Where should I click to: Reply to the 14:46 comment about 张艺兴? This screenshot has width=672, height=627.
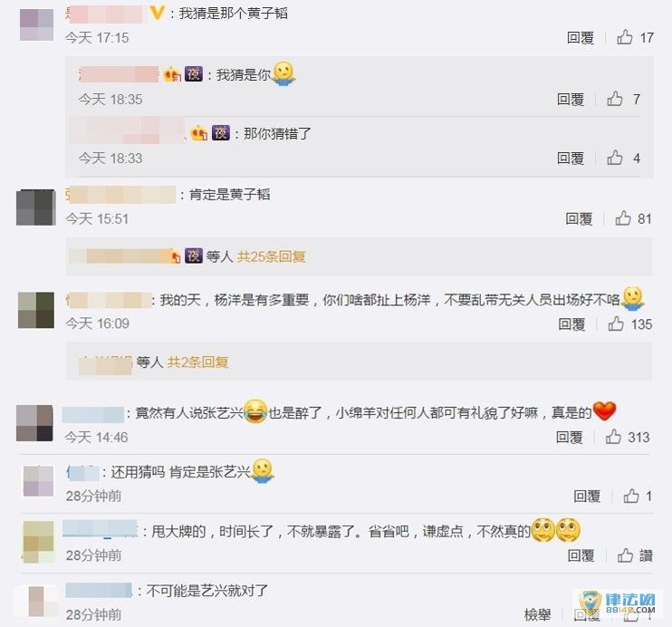(569, 437)
